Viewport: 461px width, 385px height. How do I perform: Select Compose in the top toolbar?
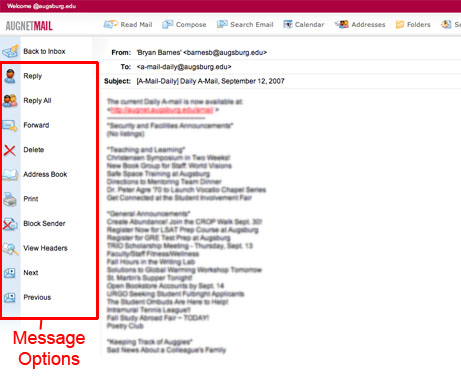[184, 24]
